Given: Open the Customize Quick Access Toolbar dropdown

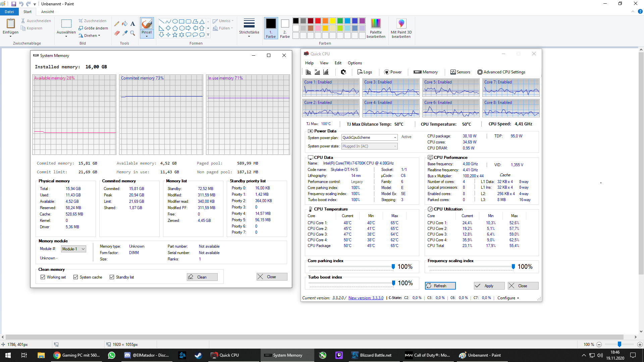Looking at the screenshot, I should (35, 4).
